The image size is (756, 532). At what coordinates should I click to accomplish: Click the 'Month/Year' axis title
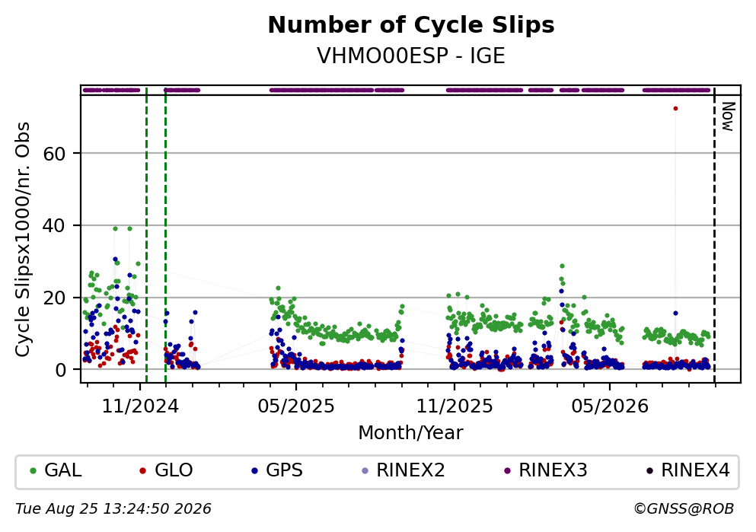(410, 433)
